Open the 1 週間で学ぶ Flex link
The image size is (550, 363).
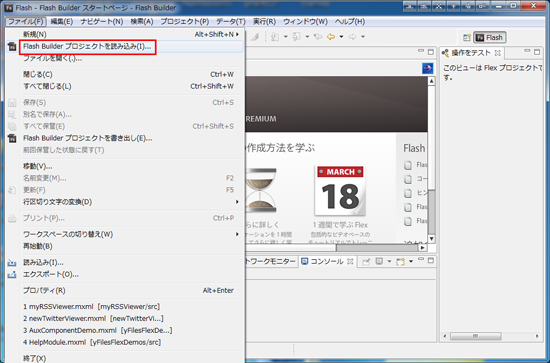pyautogui.click(x=340, y=225)
